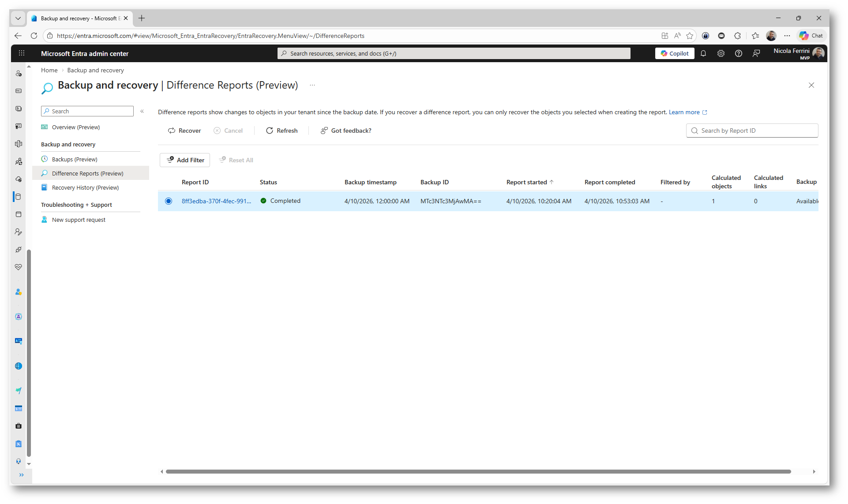This screenshot has width=848, height=504.
Task: Click the Refresh icon
Action: click(x=269, y=131)
